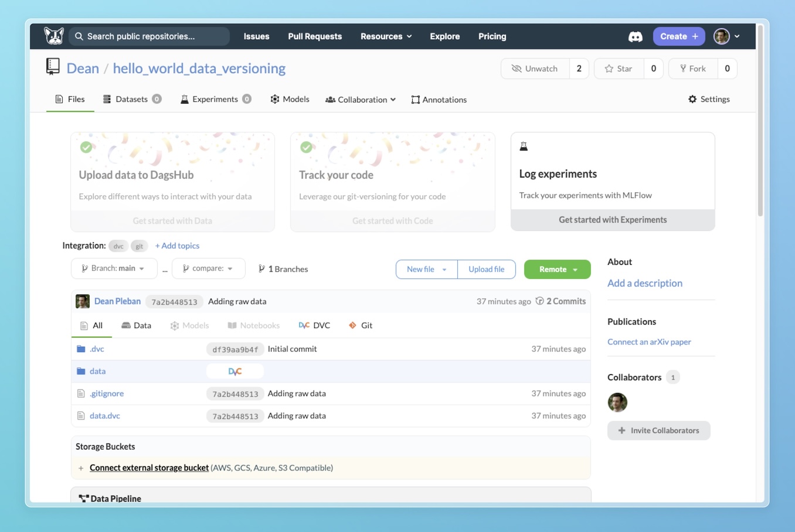This screenshot has width=795, height=532.
Task: Click Get started with Experiments
Action: point(612,220)
